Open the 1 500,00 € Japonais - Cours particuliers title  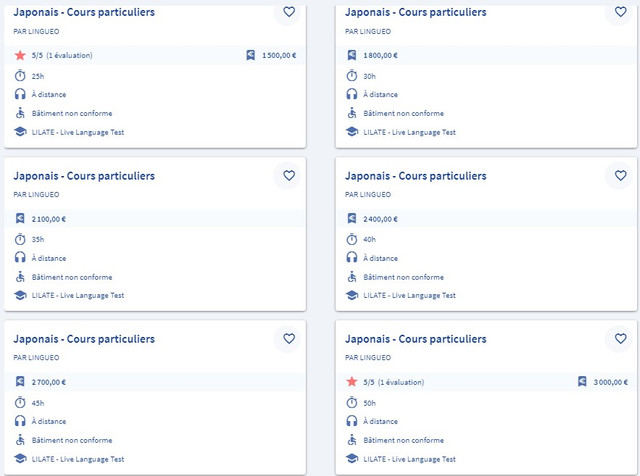click(x=84, y=12)
